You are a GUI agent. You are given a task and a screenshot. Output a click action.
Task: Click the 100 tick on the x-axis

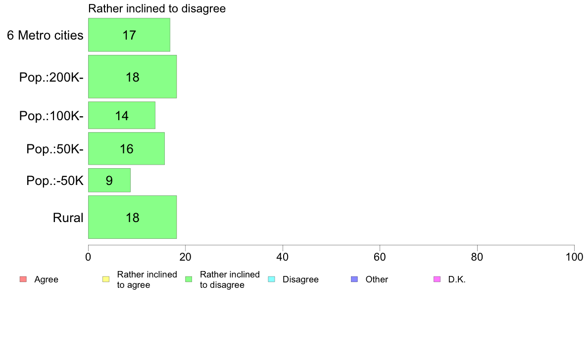[574, 257]
